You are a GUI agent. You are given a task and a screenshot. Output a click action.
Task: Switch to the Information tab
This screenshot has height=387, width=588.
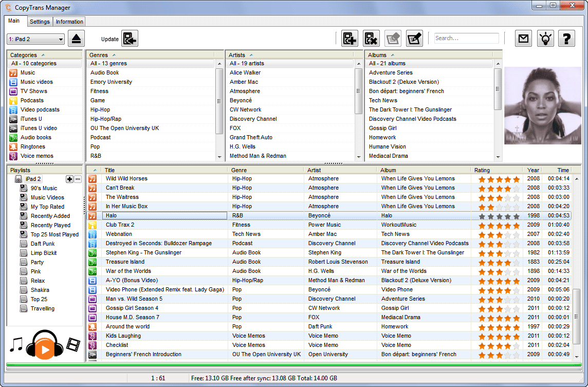coord(69,22)
